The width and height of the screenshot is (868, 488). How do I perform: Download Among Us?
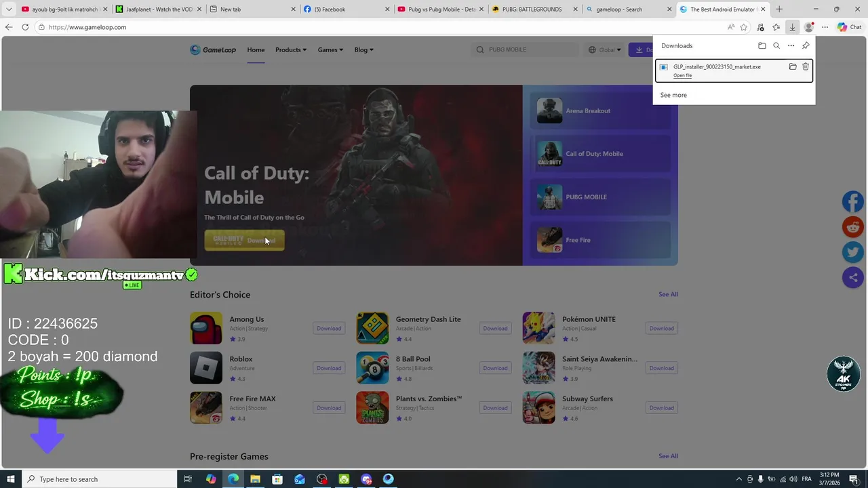[x=329, y=329]
